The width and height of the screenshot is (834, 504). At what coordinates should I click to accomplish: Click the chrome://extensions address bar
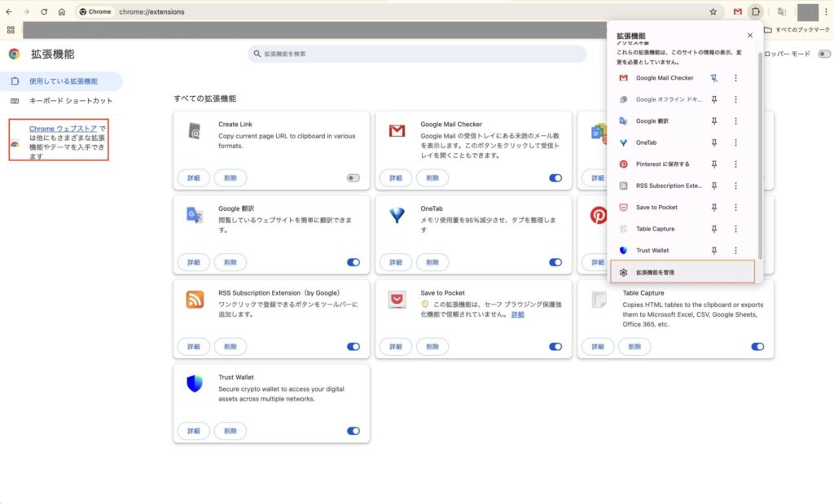tap(399, 11)
